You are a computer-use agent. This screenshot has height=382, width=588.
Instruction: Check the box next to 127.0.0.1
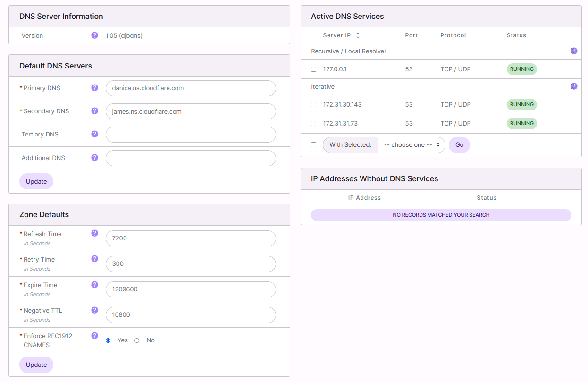[313, 69]
